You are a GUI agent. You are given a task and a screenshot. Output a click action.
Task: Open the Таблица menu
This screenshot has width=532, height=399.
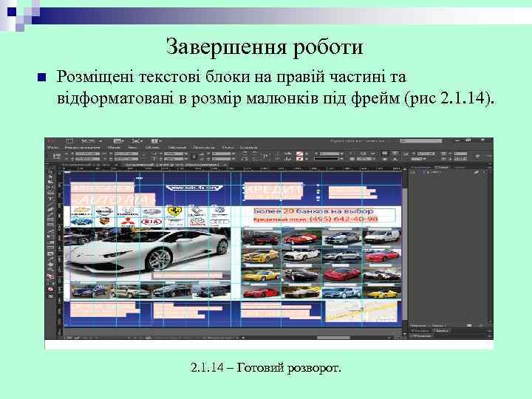coord(177,148)
